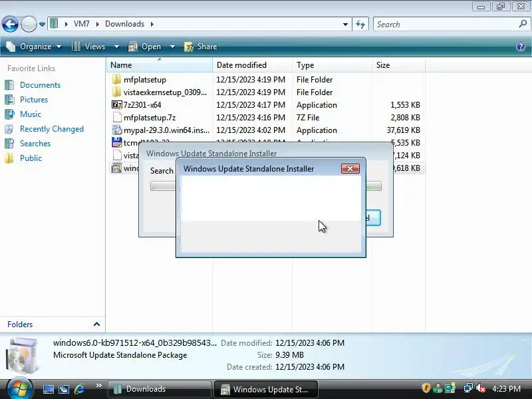532x399 pixels.
Task: Select the tcmd floppy disk icon
Action: pyautogui.click(x=117, y=142)
